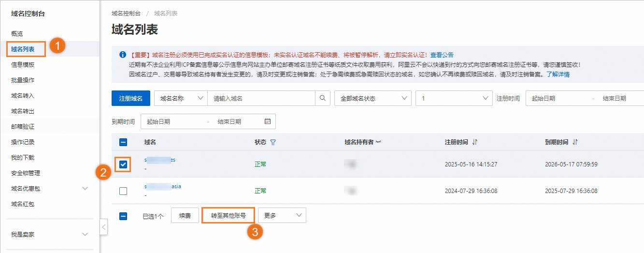
Task: Go to 域名转入 in the sidebar
Action: click(23, 95)
